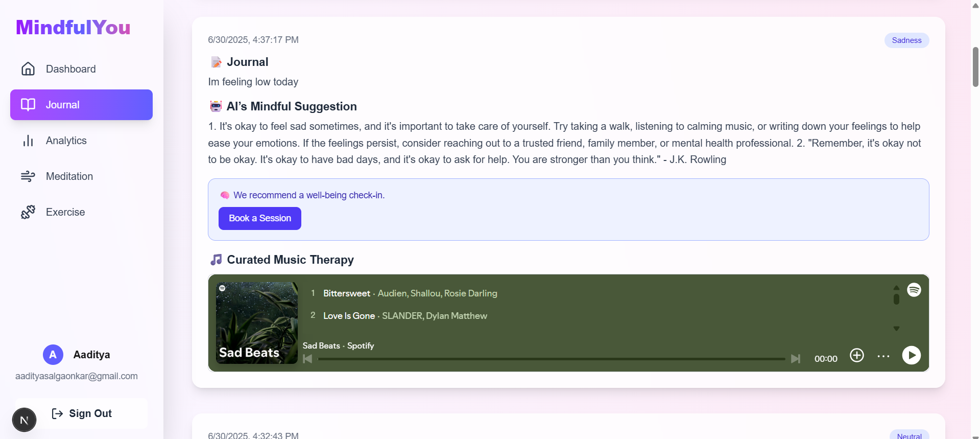
Task: Click the Journal book icon in sidebar
Action: [x=28, y=105]
